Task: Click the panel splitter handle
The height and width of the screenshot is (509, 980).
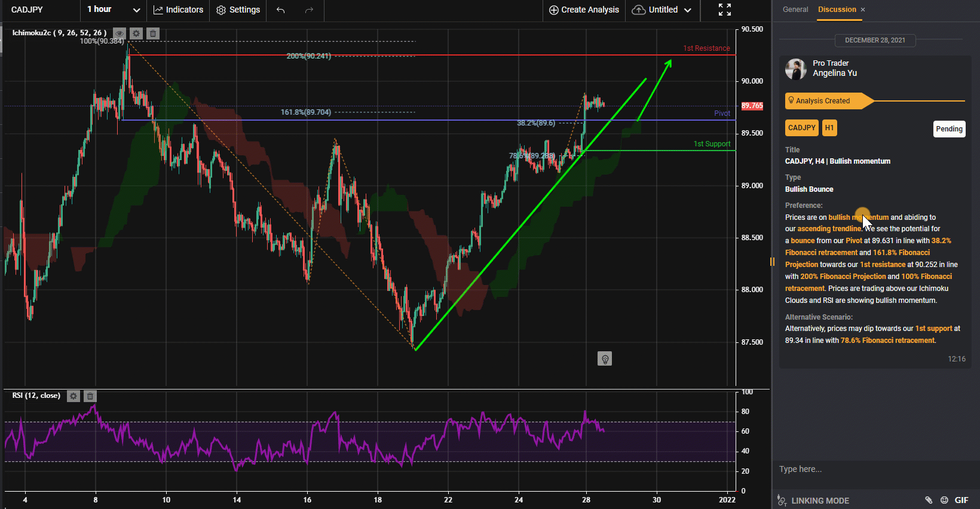Action: click(x=772, y=262)
